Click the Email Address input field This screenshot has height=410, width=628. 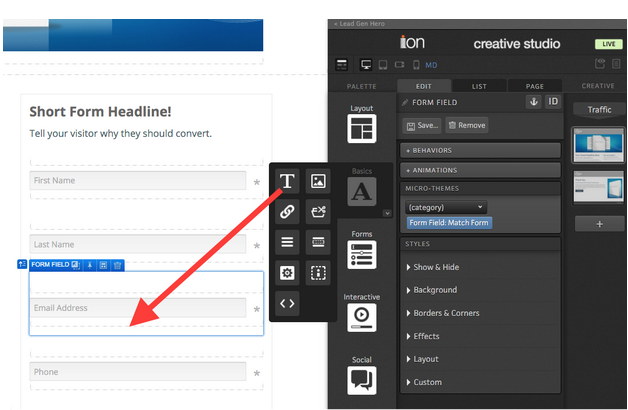click(137, 308)
